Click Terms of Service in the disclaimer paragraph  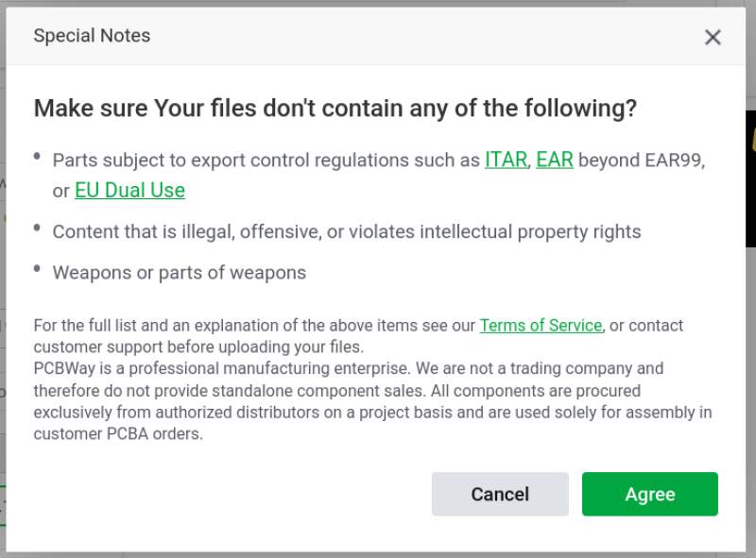[541, 325]
